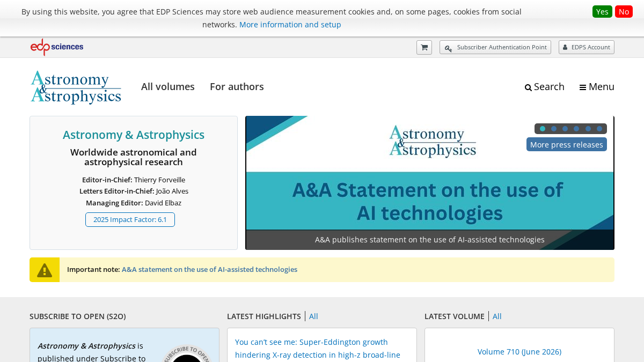Open Astronomy & Astrophysics title link
This screenshot has width=644, height=362.
coord(134,135)
